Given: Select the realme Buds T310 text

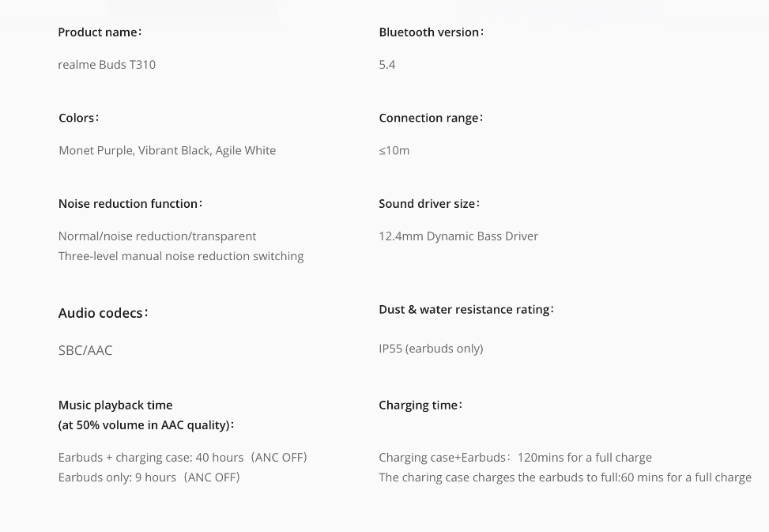Looking at the screenshot, I should (x=107, y=65).
